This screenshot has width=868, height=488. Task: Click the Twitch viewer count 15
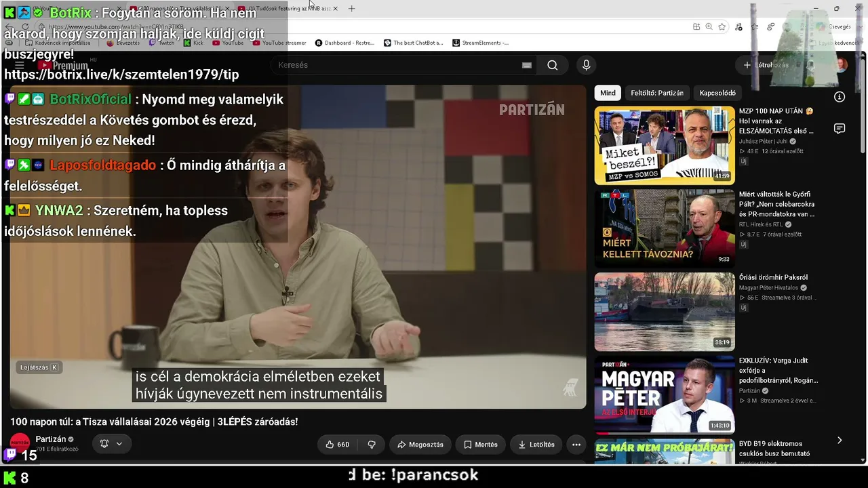pos(29,455)
